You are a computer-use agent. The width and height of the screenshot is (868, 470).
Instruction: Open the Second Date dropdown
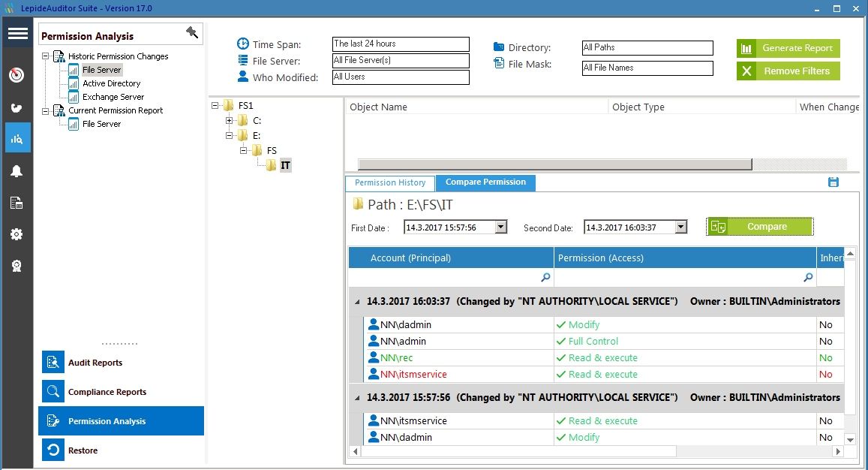tap(681, 227)
